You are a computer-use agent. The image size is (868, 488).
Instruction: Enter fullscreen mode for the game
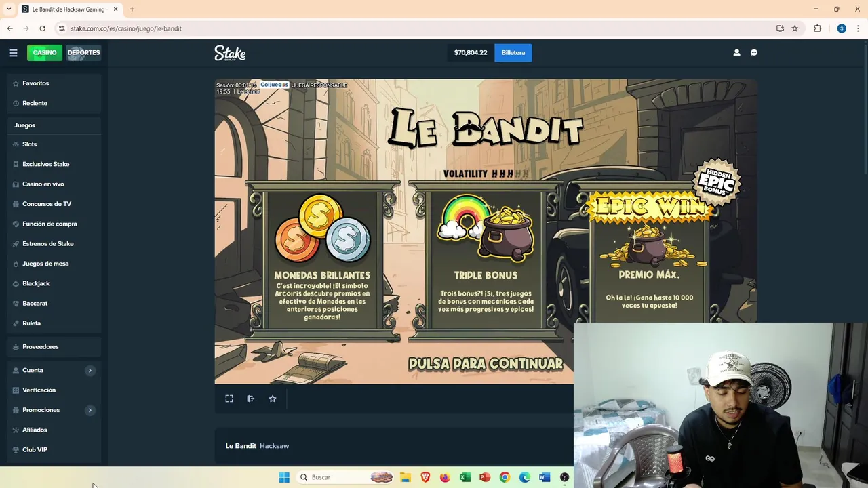[x=229, y=399]
